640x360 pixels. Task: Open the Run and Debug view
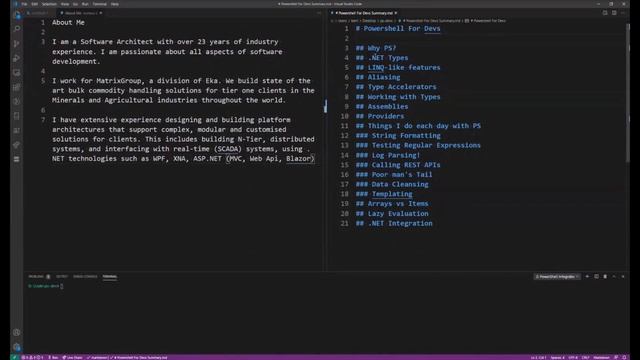point(17,58)
